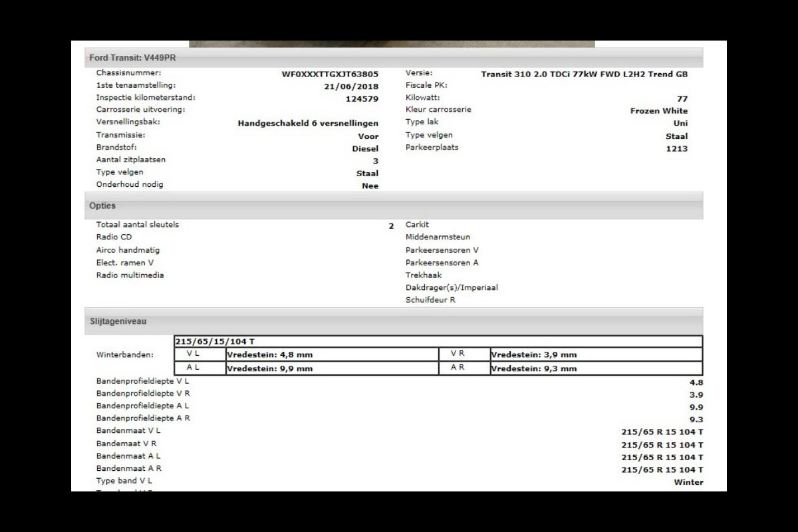Screen dimensions: 798x532
Task: Click the Trekhaak option
Action: pos(424,275)
